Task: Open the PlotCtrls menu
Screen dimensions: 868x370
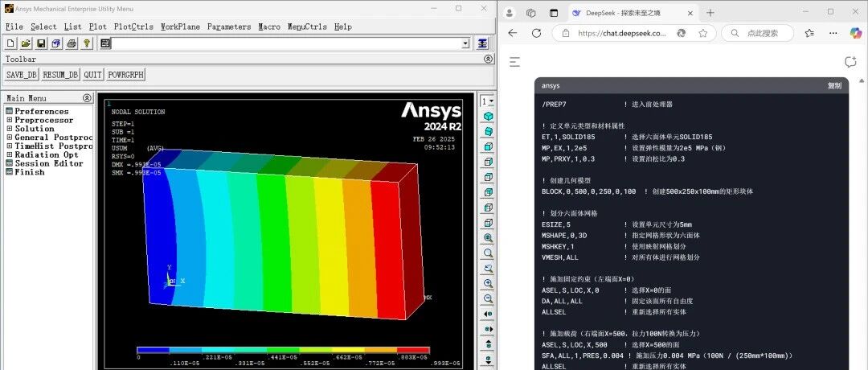Action: tap(133, 27)
